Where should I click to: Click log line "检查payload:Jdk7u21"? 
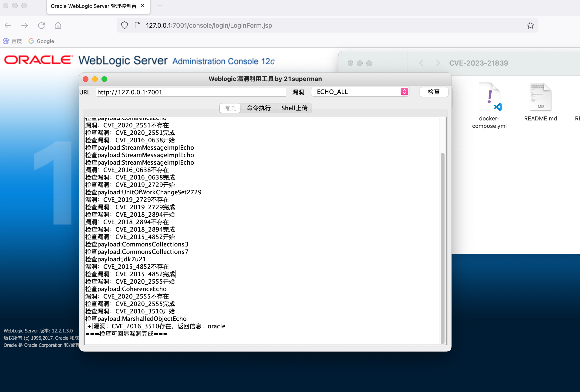pos(115,259)
